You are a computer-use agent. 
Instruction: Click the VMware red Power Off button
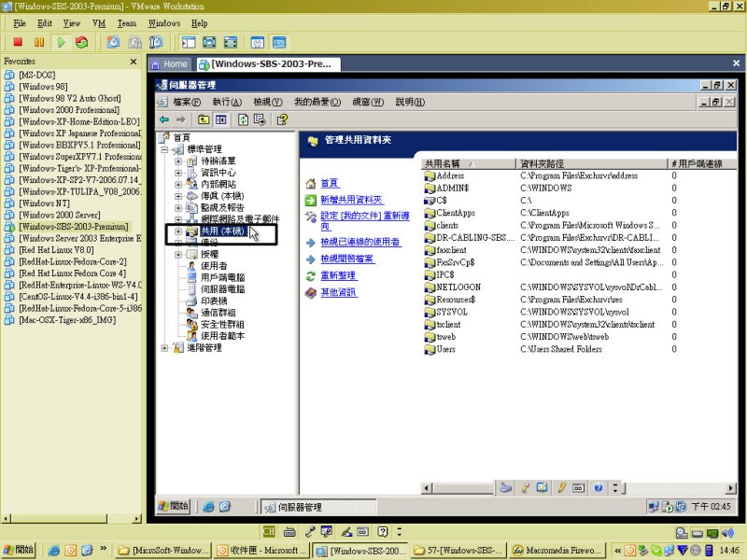tap(18, 42)
